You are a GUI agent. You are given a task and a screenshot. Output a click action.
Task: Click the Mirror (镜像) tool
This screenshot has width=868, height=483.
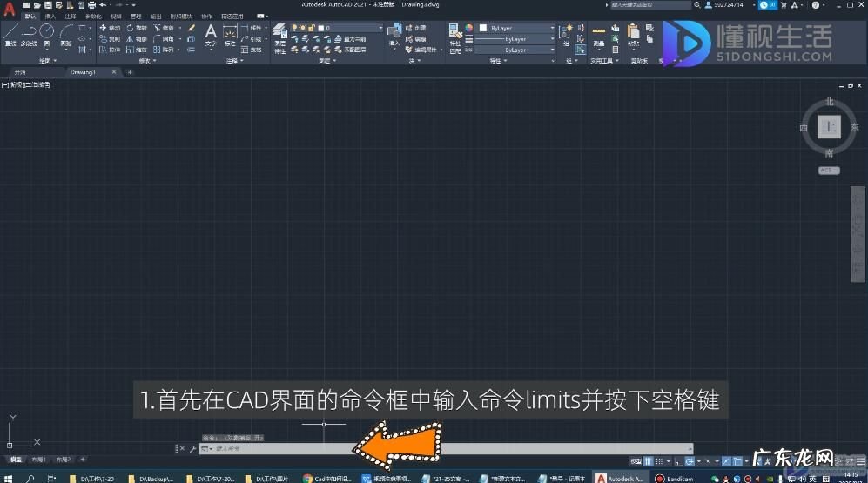click(136, 39)
